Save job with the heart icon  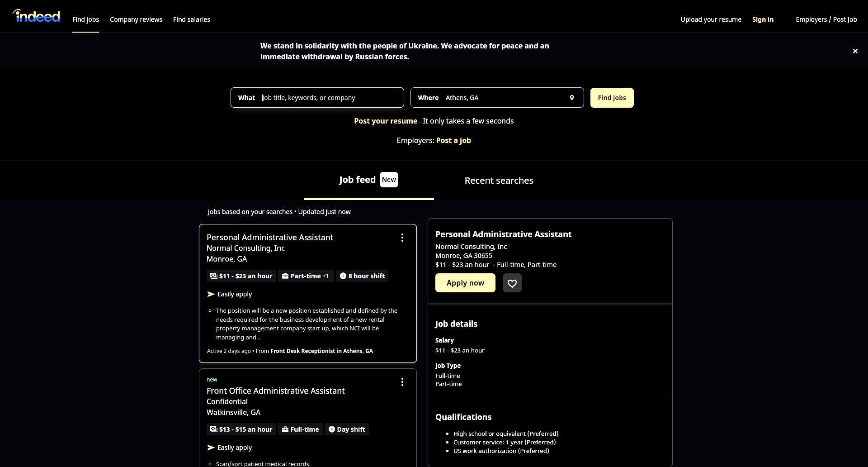(x=512, y=283)
